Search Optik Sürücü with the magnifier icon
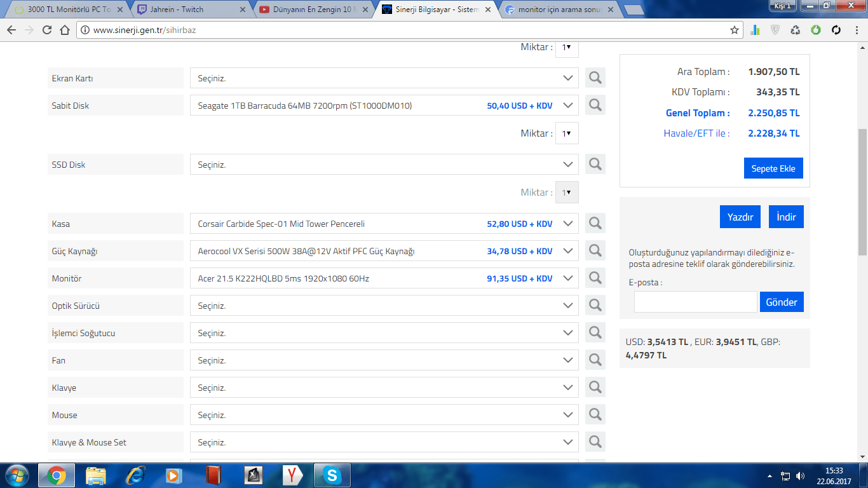This screenshot has width=868, height=488. [595, 306]
